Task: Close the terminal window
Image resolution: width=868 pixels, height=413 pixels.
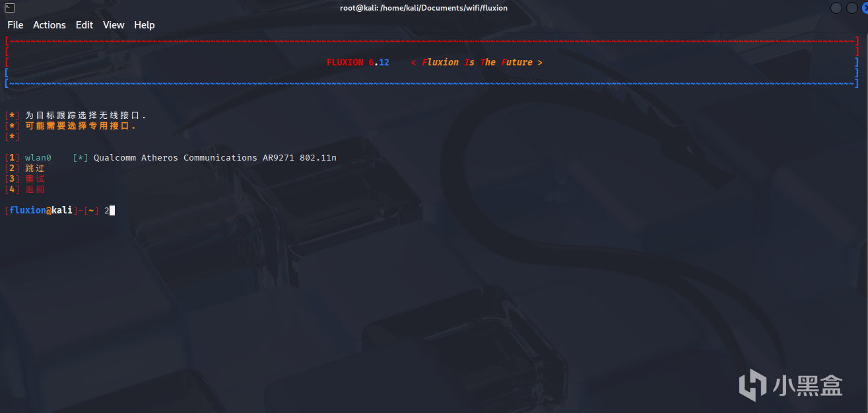Action: coord(865,8)
